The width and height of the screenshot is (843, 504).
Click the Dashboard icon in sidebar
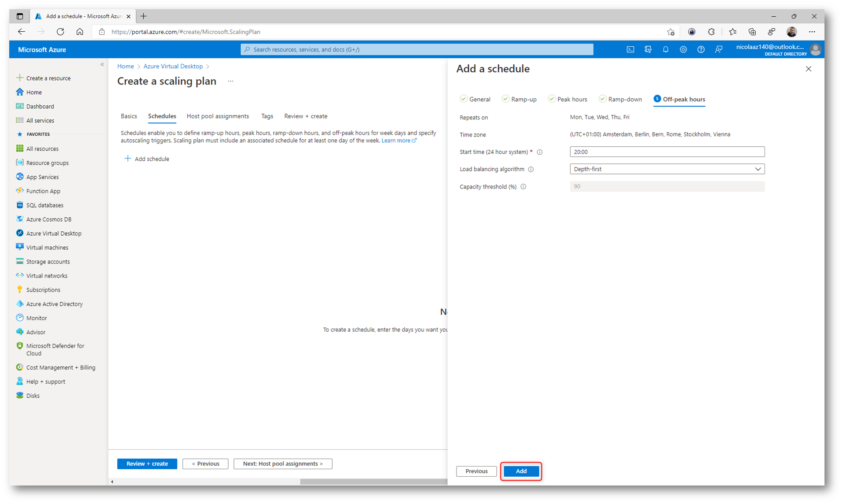click(19, 106)
